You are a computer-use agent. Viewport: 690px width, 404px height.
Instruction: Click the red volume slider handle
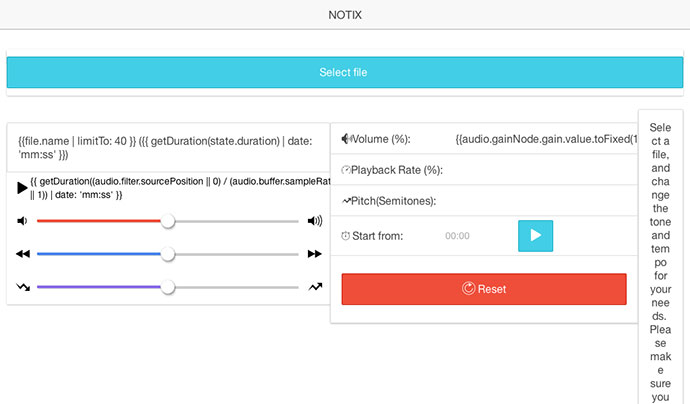[x=168, y=221]
